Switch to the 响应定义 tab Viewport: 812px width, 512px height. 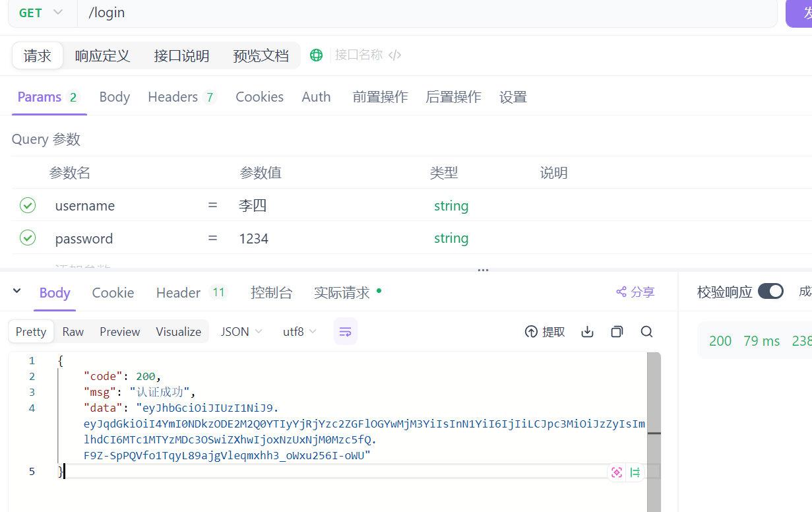tap(103, 55)
